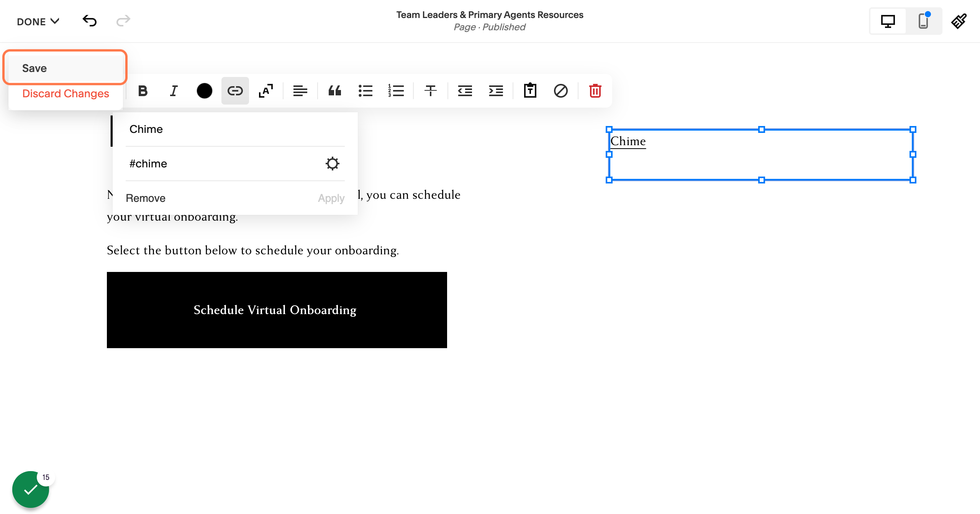Image resolution: width=980 pixels, height=514 pixels.
Task: Click the text Select the button below paragraph
Action: [x=253, y=250]
